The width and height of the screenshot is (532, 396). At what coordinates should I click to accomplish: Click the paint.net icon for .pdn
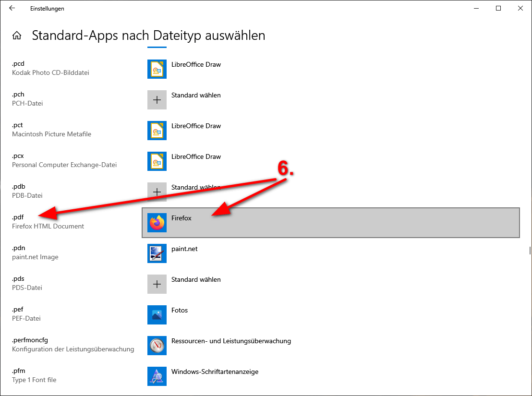pyautogui.click(x=157, y=253)
